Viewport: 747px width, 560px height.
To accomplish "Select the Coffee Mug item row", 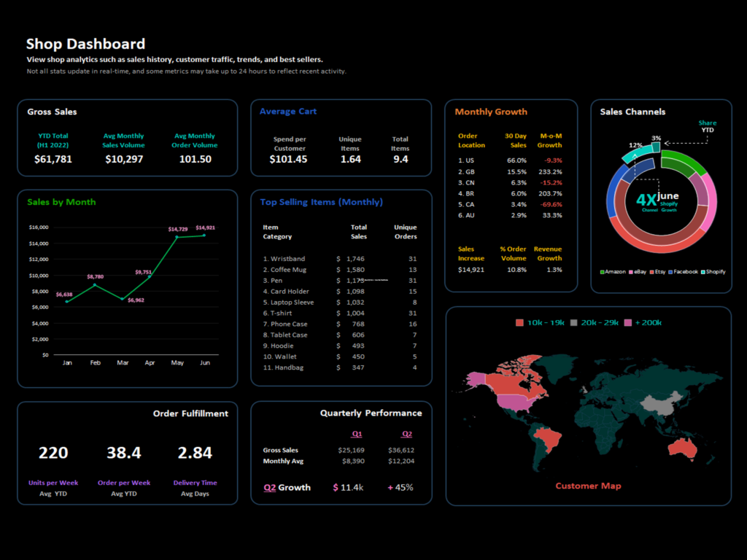I will 340,270.
